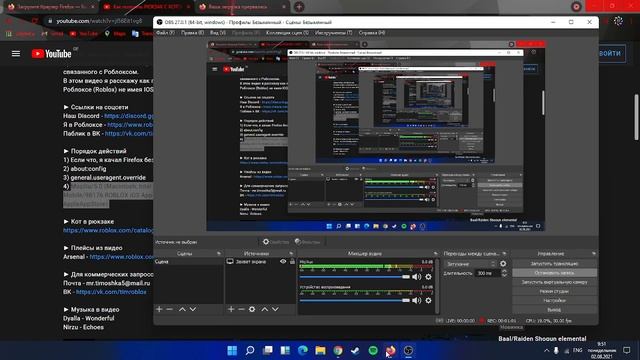640x360 pixels.
Task: Click the Остановить запись button
Action: point(554,273)
